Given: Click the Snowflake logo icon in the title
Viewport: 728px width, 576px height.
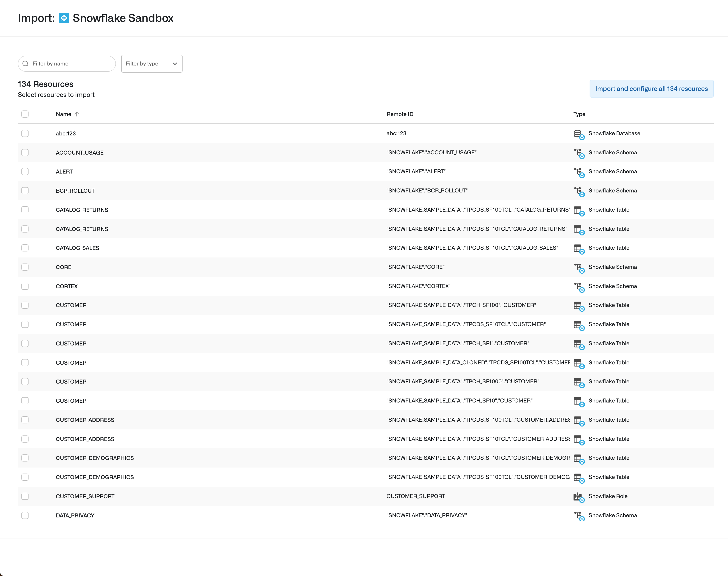Looking at the screenshot, I should pyautogui.click(x=64, y=18).
